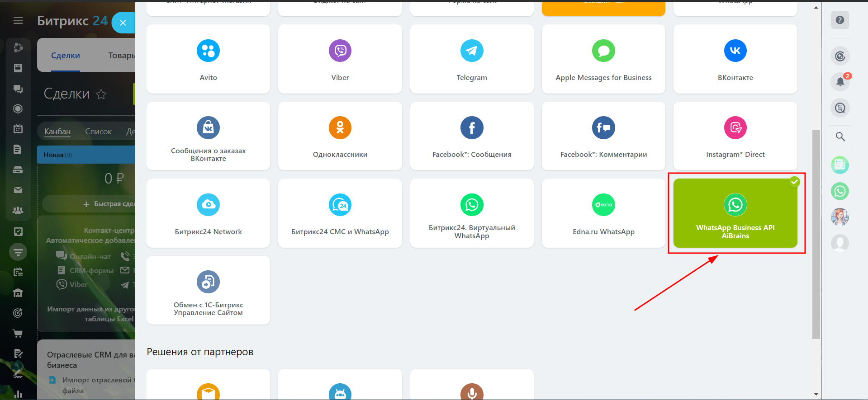868x400 pixels.
Task: Select the Список view
Action: 98,132
